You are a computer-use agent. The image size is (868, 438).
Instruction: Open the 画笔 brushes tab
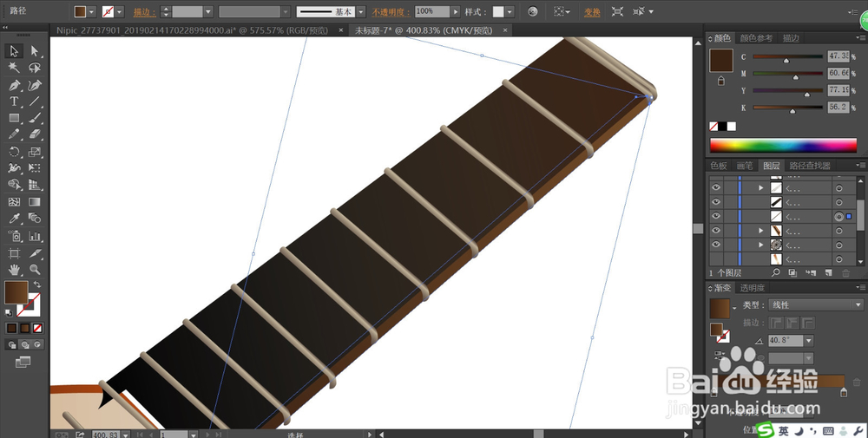(x=745, y=166)
